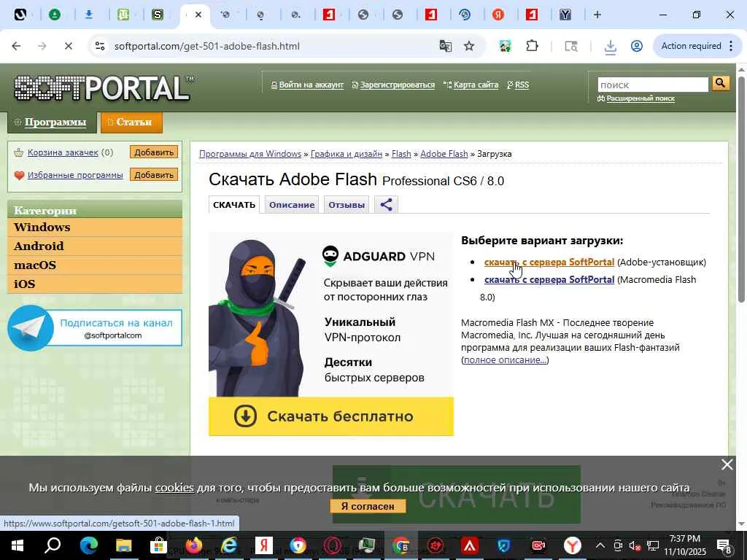
Task: Click Добавить next to Избранные программы
Action: [x=154, y=175]
